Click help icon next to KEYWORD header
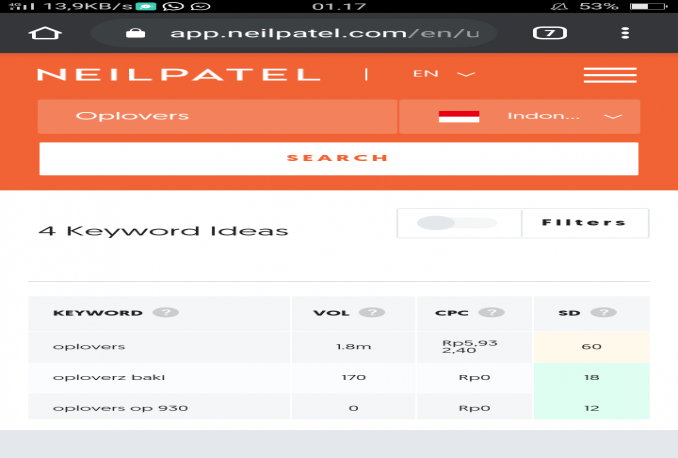This screenshot has height=458, width=678. click(166, 312)
